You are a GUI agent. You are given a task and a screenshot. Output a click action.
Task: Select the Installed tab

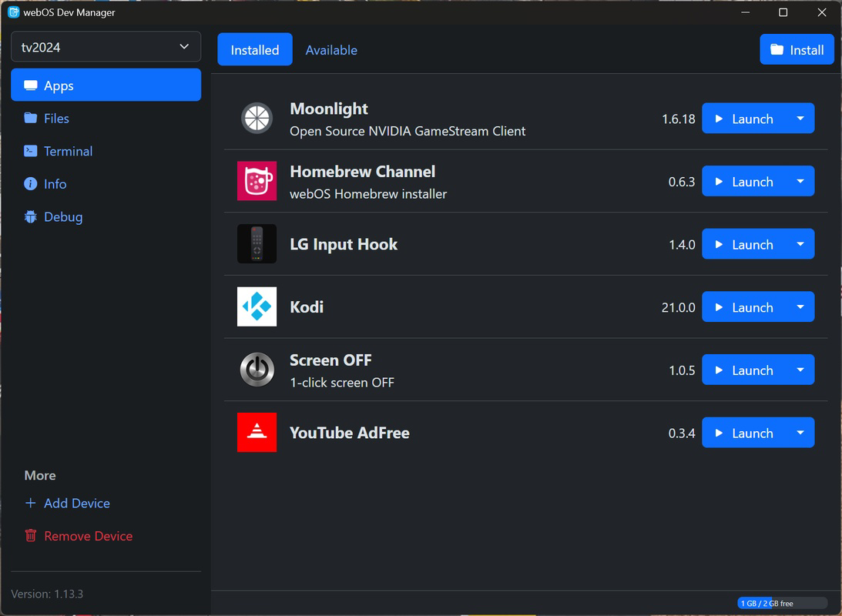point(254,49)
